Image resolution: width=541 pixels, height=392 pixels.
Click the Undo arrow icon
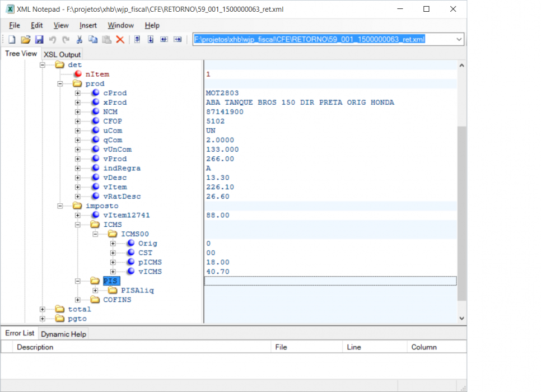tap(53, 39)
